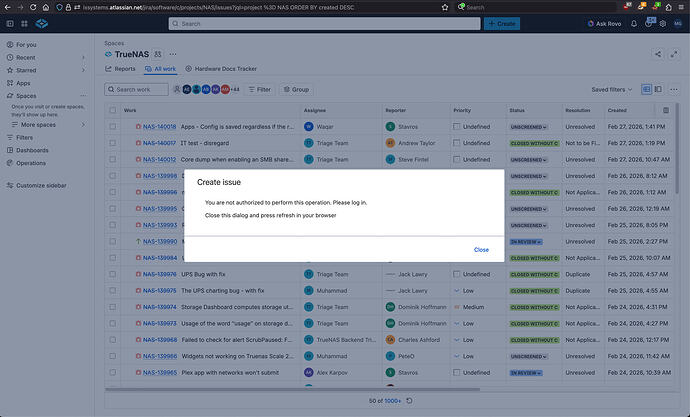This screenshot has height=417, width=690.
Task: Check the box for NAS-139975
Action: [x=113, y=290]
